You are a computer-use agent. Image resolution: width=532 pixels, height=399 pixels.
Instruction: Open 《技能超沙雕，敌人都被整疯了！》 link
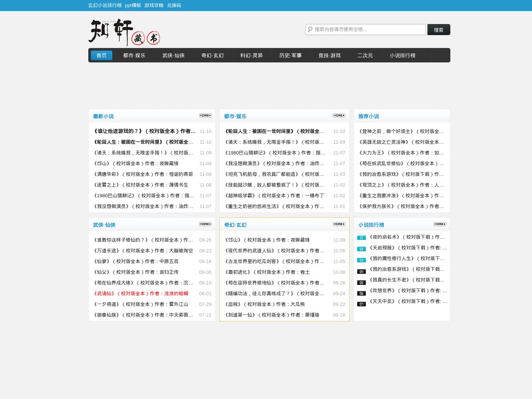(274, 185)
